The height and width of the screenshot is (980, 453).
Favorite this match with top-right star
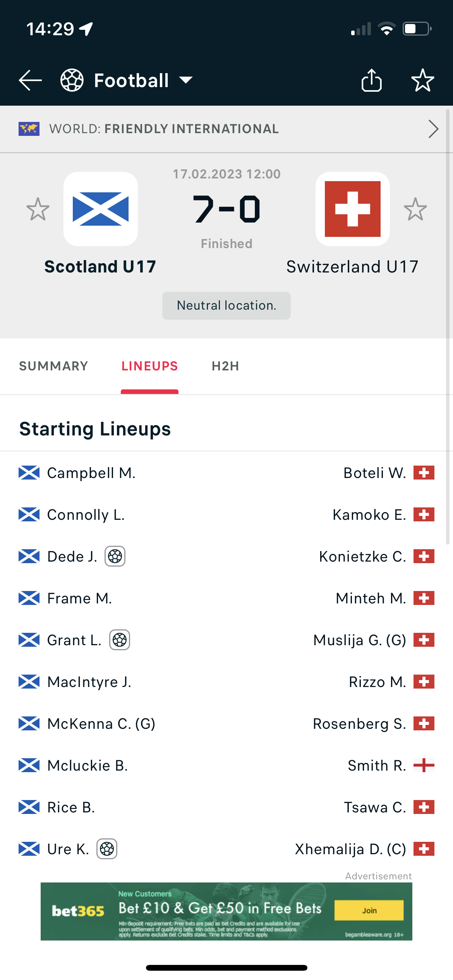pyautogui.click(x=422, y=80)
